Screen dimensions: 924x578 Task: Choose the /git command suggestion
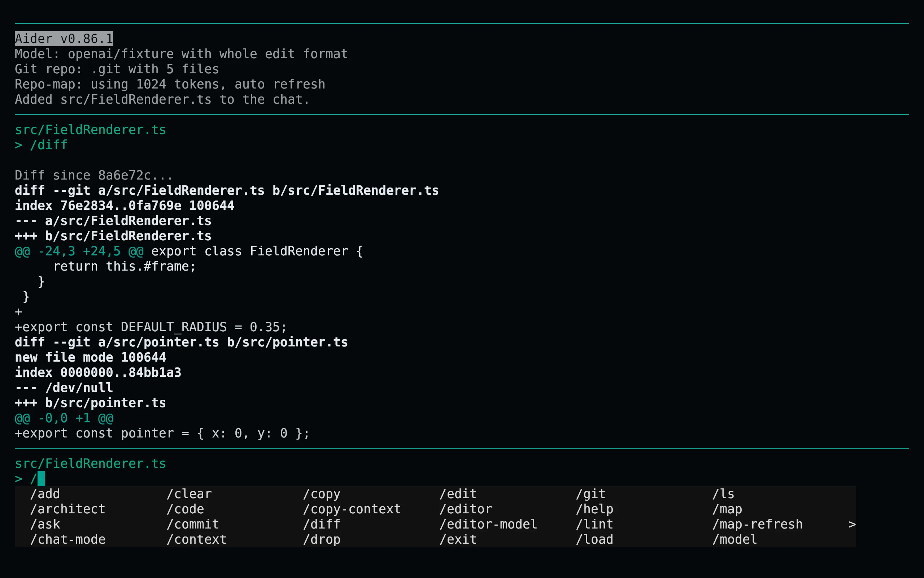click(590, 494)
